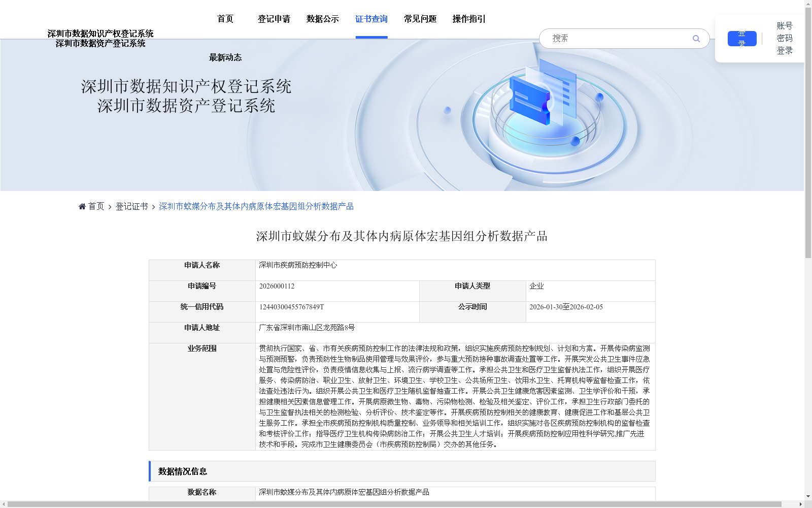Viewport: 812px width, 508px height.
Task: Select the 证书查询 navigation tab
Action: [371, 19]
